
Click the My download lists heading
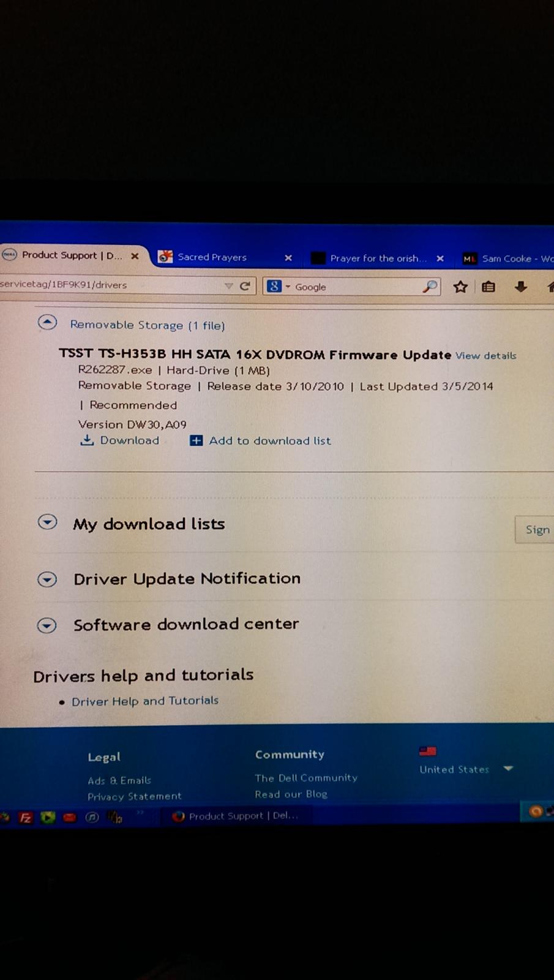pos(149,524)
